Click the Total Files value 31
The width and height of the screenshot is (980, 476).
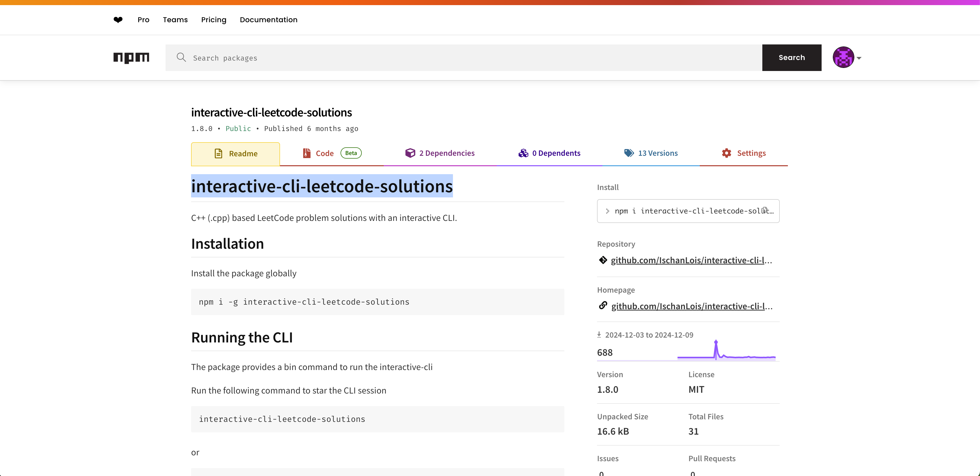(x=693, y=432)
